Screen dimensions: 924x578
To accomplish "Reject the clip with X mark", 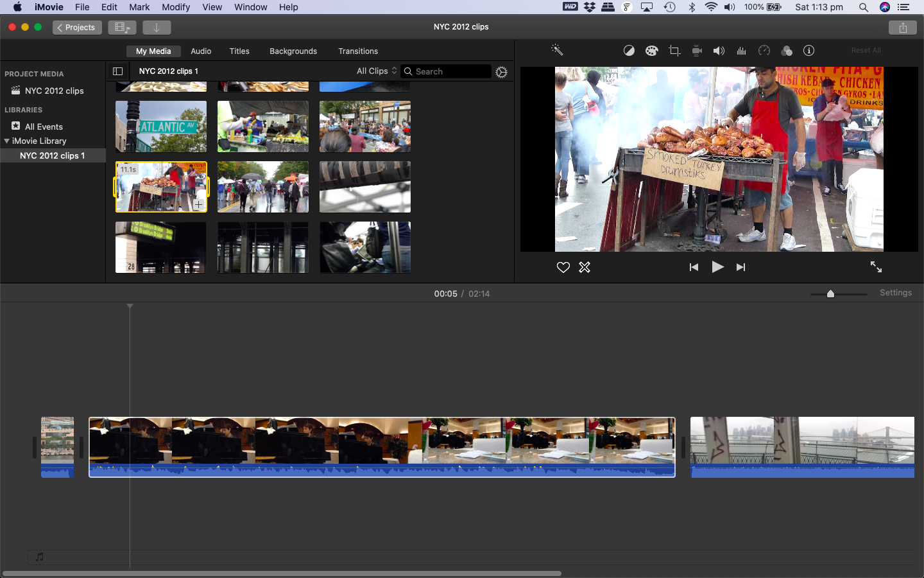I will tap(585, 267).
